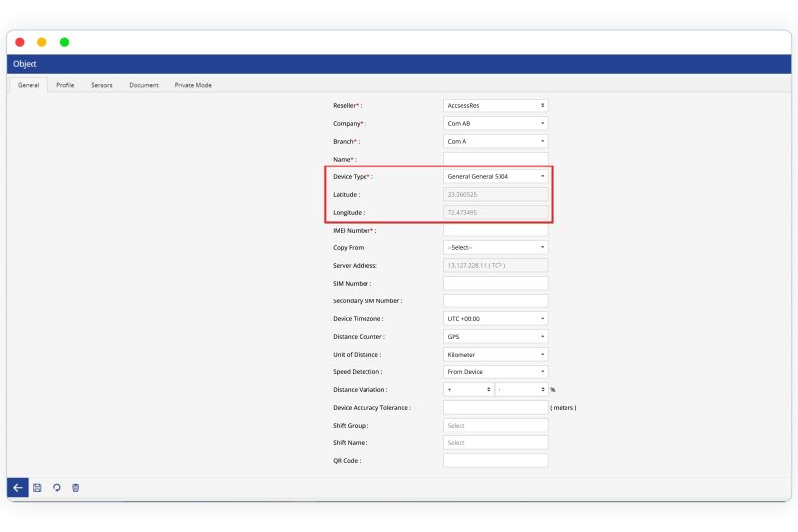Change the Distance Counter dropdown
The height and width of the screenshot is (532, 798).
point(496,336)
